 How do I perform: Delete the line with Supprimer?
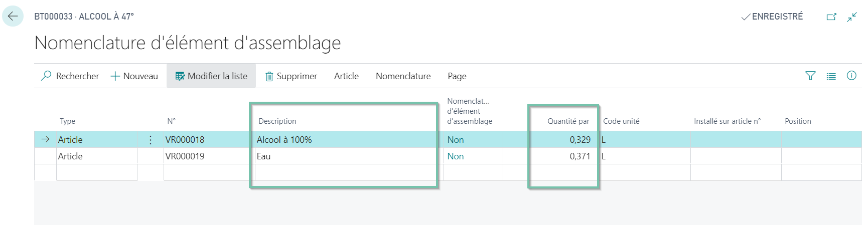pos(291,76)
